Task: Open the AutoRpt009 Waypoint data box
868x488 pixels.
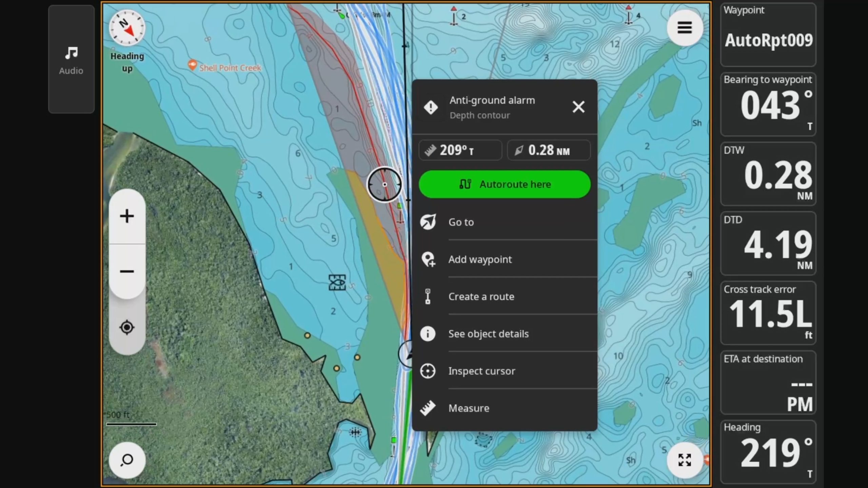Action: click(768, 35)
